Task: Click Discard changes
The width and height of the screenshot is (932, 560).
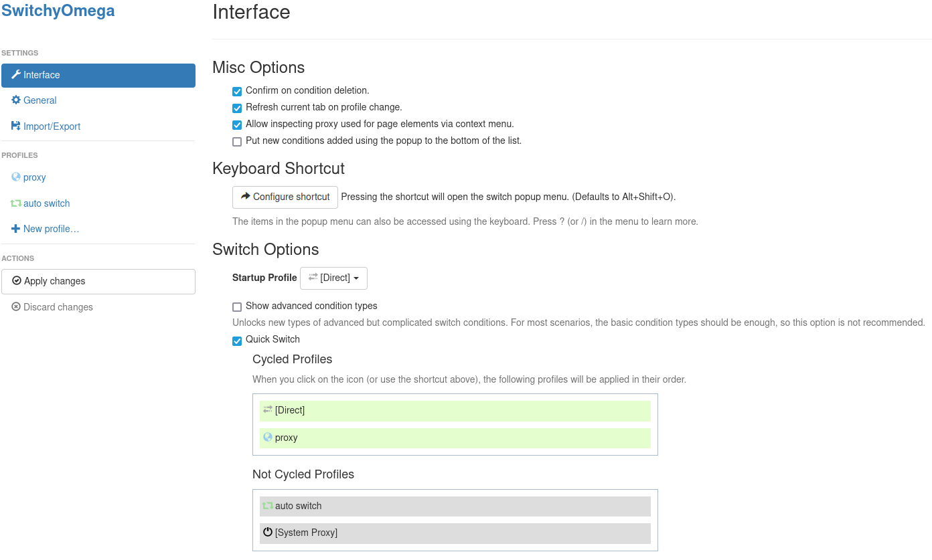Action: [x=58, y=307]
